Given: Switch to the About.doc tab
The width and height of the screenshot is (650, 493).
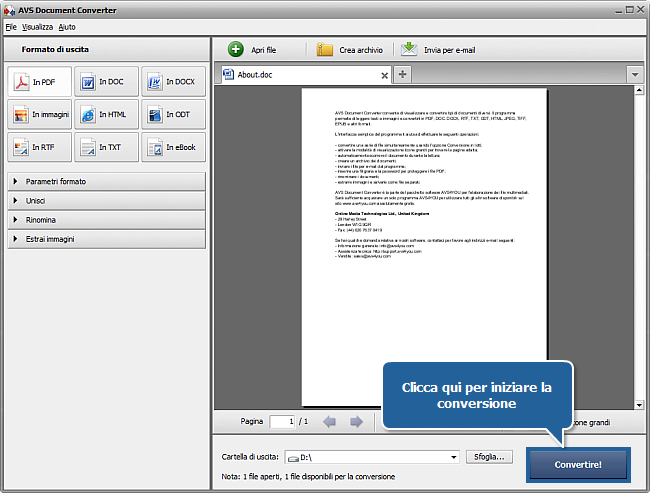Looking at the screenshot, I should click(306, 75).
